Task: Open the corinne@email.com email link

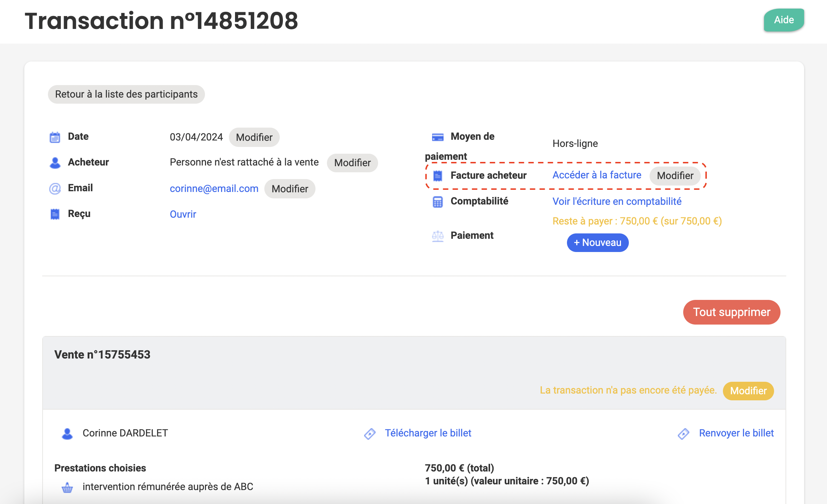Action: (214, 189)
